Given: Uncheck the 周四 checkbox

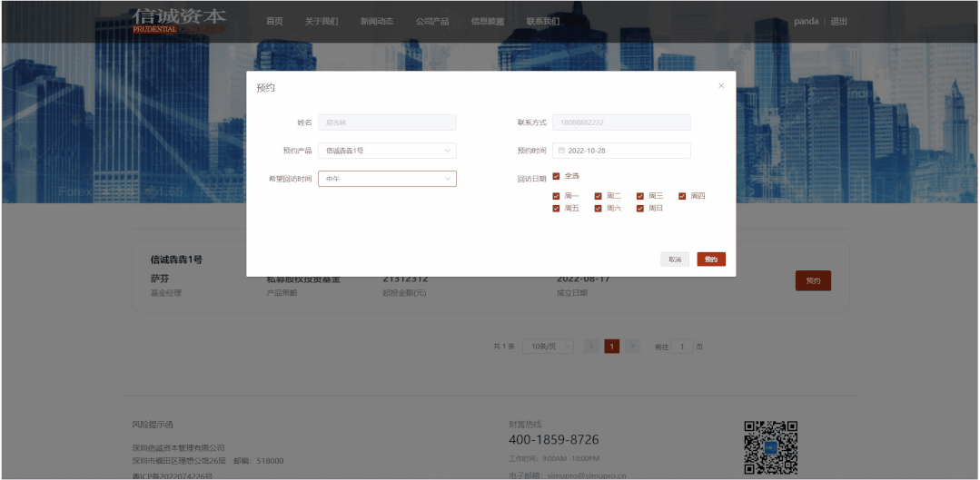Looking at the screenshot, I should tap(682, 196).
